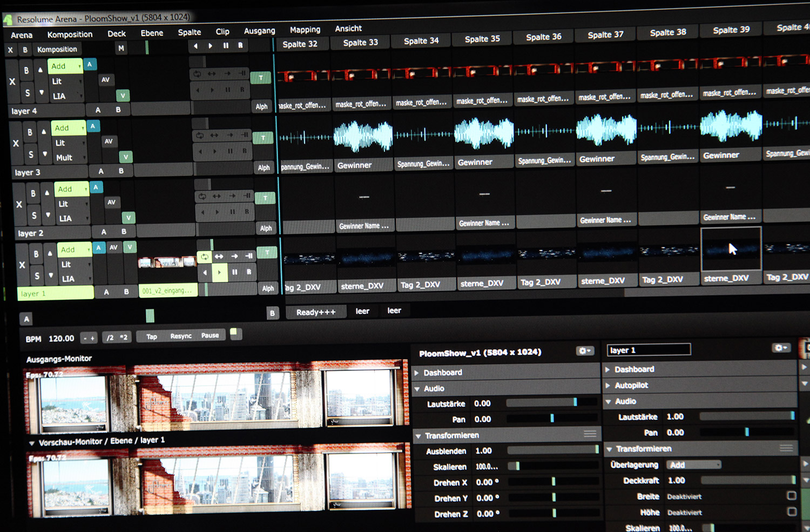Viewport: 810px width, 532px height.
Task: Adjust the layer Deckkraft opacity slider
Action: (x=747, y=480)
